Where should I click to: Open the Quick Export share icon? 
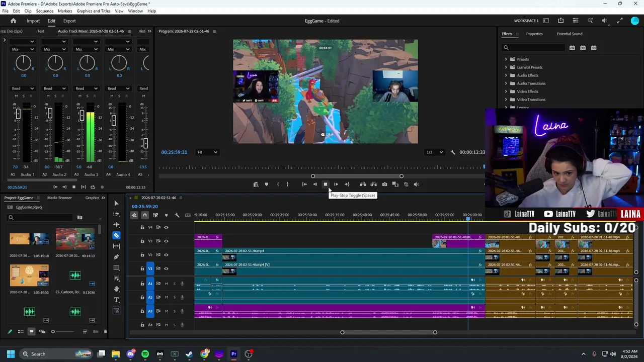(x=560, y=21)
